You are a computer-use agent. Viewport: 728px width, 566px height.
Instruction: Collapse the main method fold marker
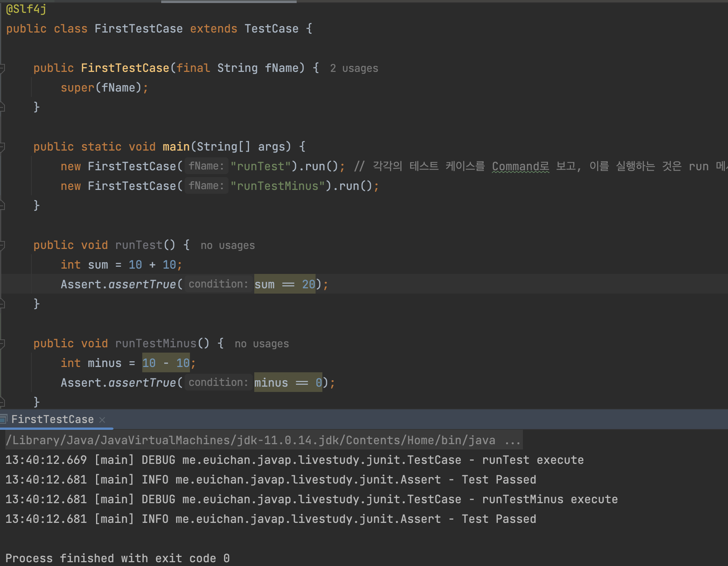(2, 147)
